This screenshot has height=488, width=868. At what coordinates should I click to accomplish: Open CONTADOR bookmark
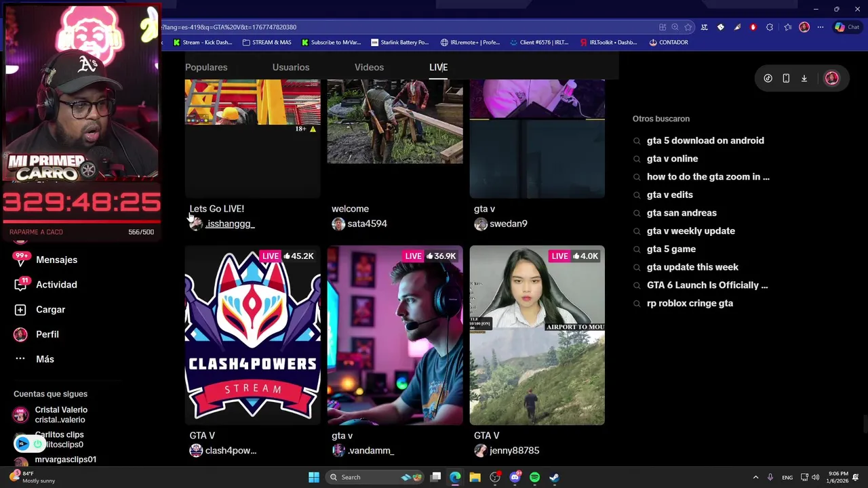click(669, 42)
